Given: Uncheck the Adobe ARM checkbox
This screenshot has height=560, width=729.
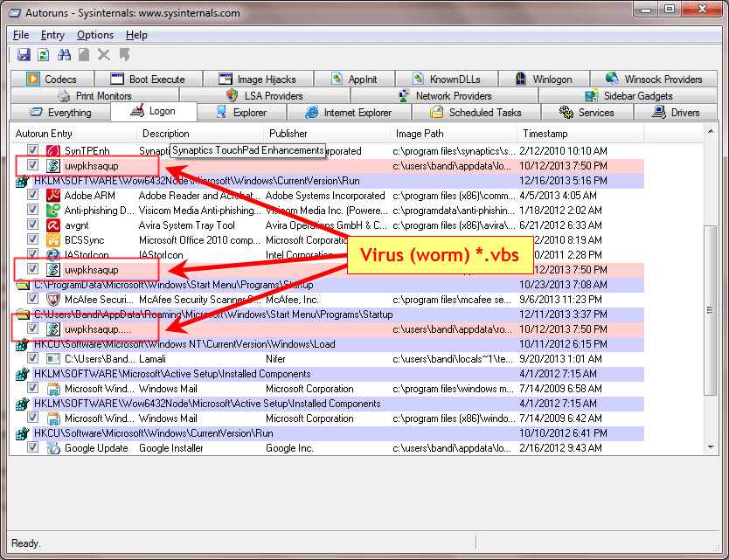Looking at the screenshot, I should (x=32, y=194).
